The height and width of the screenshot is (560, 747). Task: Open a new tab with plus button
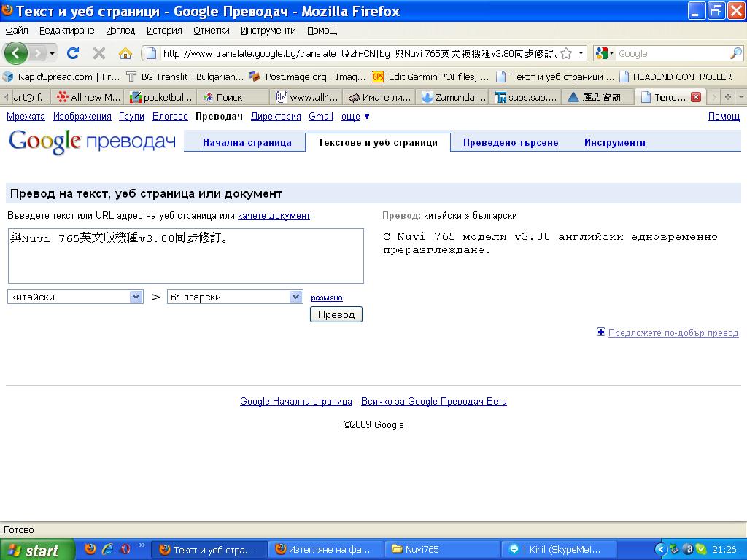coord(727,97)
